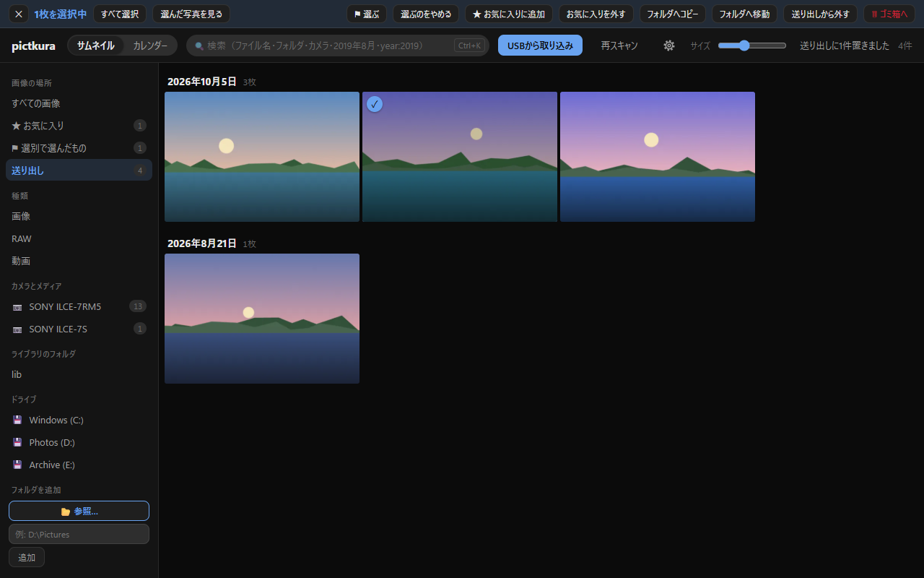Select the 2026年8月21日 photo thumbnail
Image resolution: width=924 pixels, height=578 pixels.
[x=262, y=319]
